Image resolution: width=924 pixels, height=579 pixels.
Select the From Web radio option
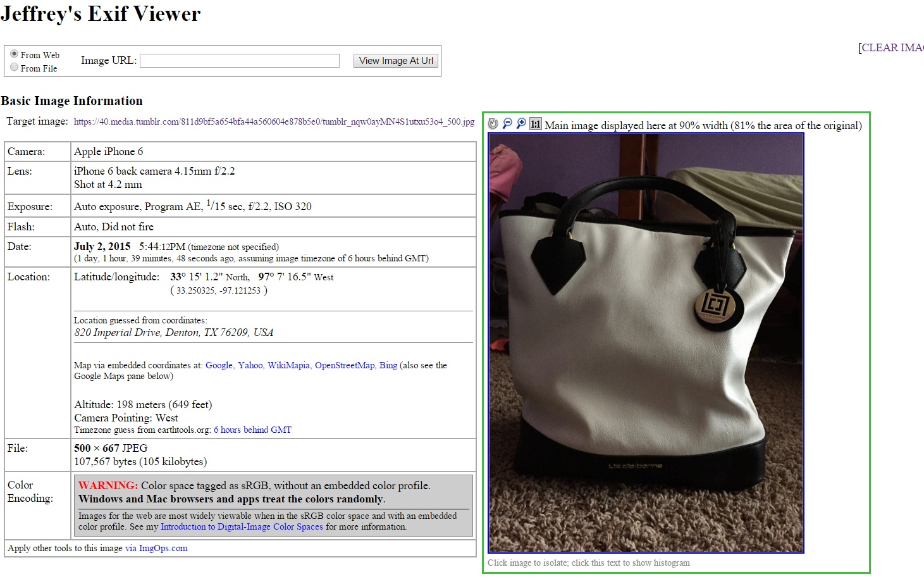point(14,54)
